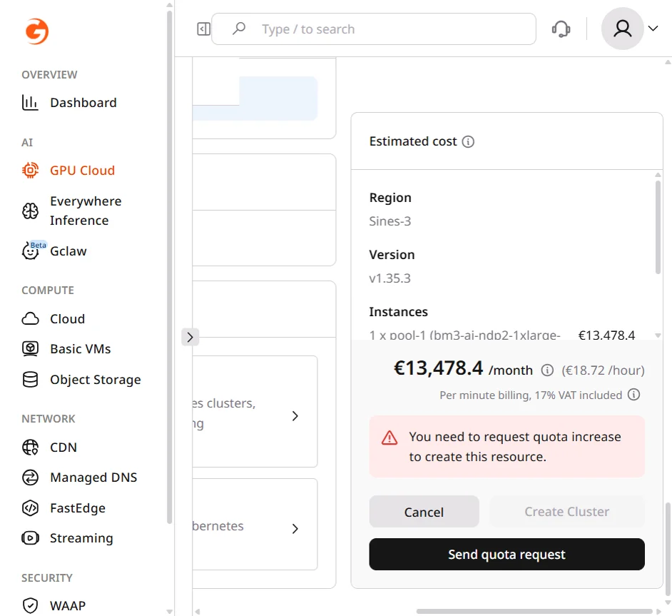The width and height of the screenshot is (672, 616).
Task: Open the user profile avatar
Action: (x=622, y=29)
